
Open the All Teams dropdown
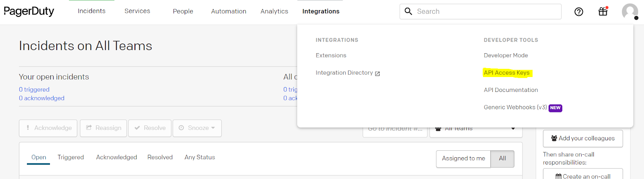[x=476, y=130]
